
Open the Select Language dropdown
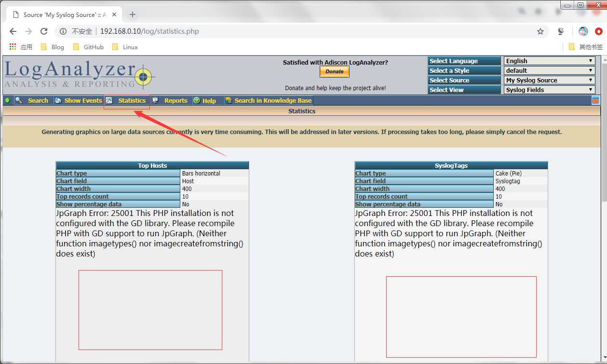coord(550,61)
